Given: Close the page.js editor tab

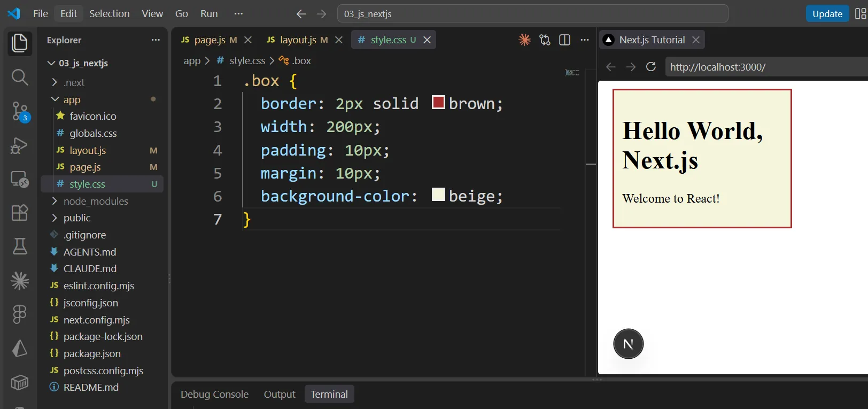Looking at the screenshot, I should (248, 40).
